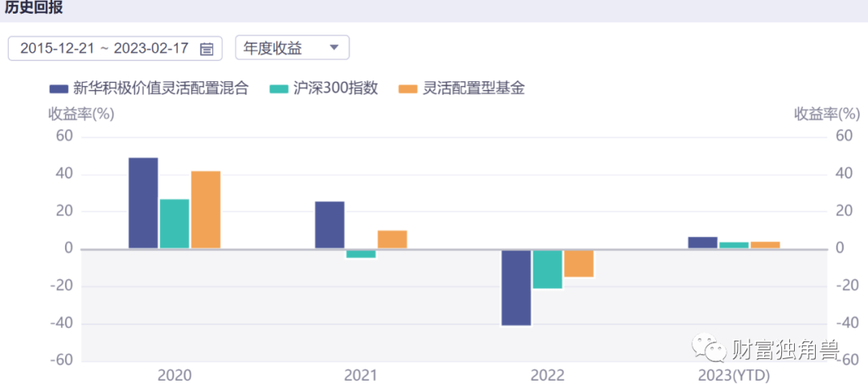Open the calendar icon in date field

207,48
